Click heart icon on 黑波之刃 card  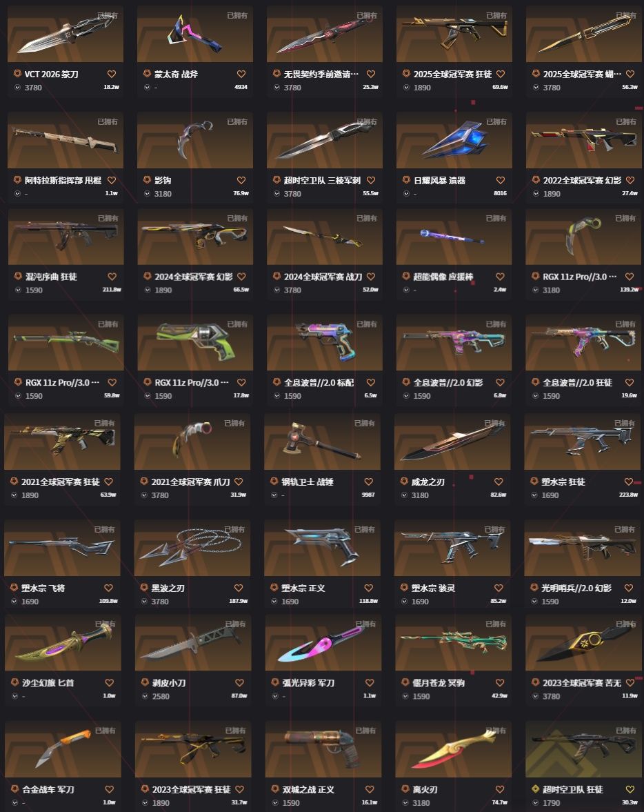coord(238,588)
